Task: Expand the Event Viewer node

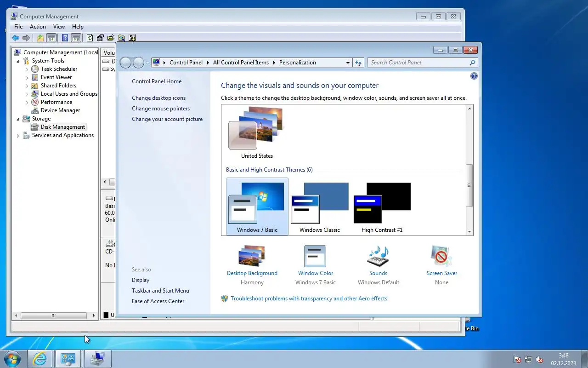Action: pyautogui.click(x=27, y=77)
